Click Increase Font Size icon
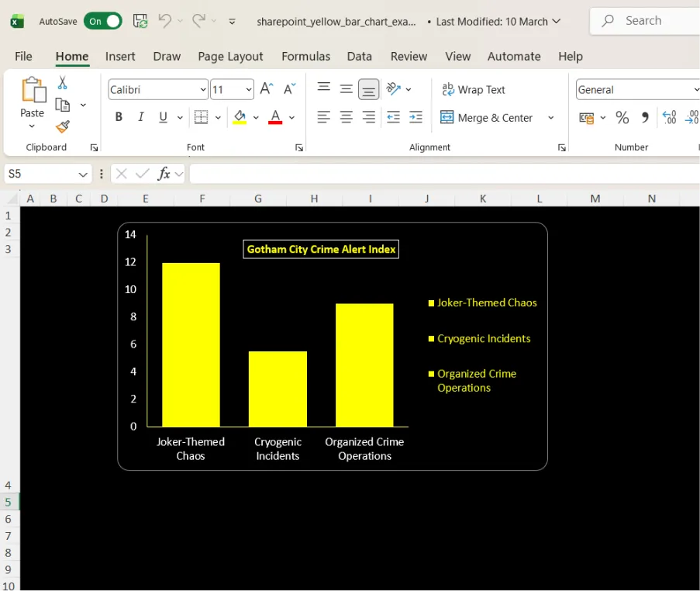 (x=267, y=89)
